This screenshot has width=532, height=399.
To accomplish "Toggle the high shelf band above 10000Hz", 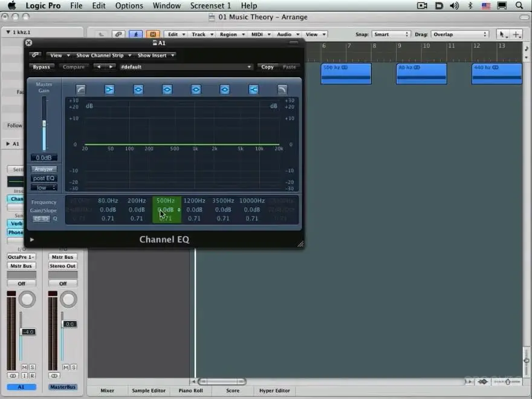I will point(253,89).
